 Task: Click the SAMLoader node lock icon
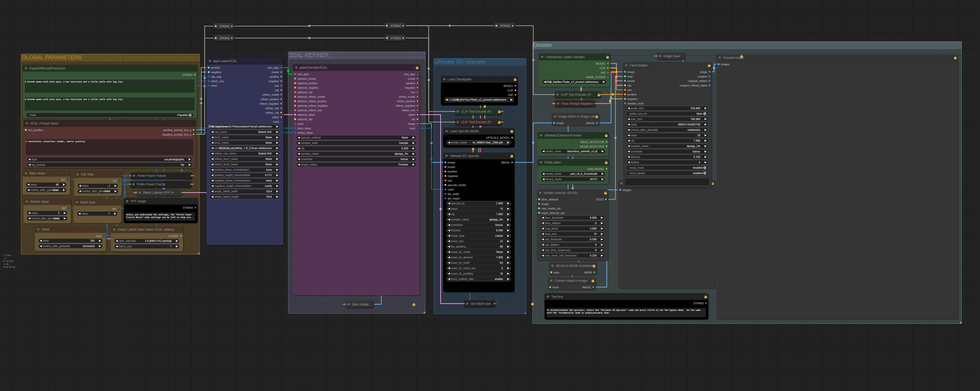pyautogui.click(x=606, y=163)
